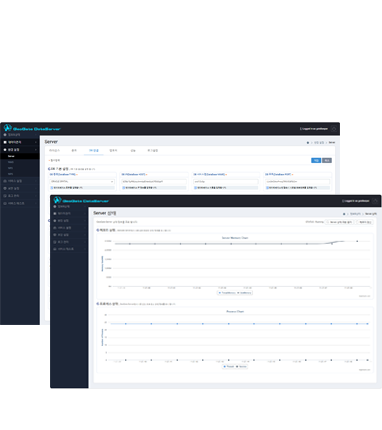Click the home breadcrumb icon on Server status page

(x=344, y=214)
